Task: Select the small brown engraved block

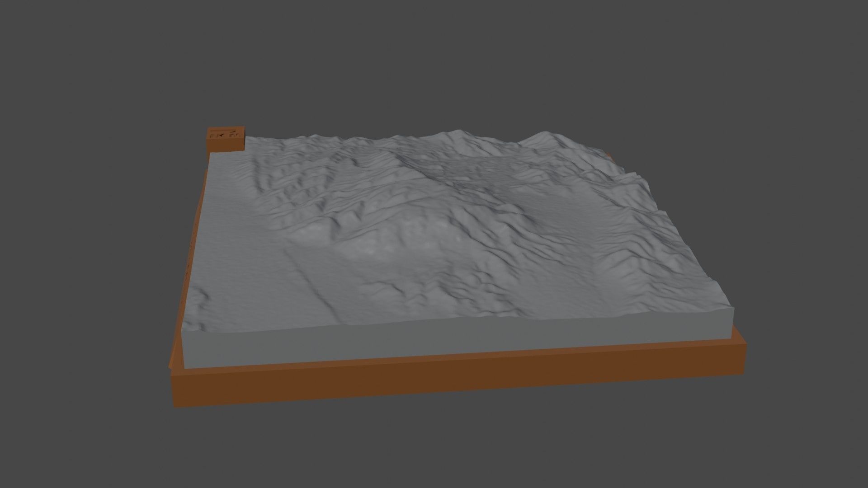Action: pos(226,138)
